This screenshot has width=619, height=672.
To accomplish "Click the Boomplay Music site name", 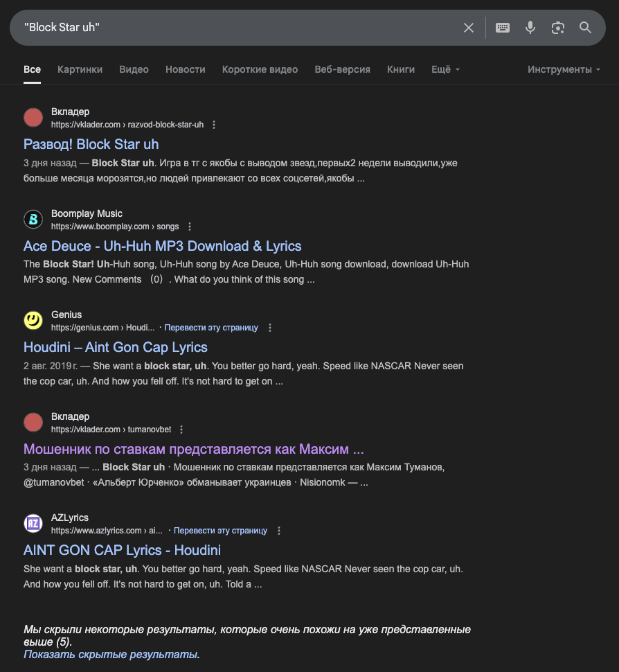I will pos(87,213).
